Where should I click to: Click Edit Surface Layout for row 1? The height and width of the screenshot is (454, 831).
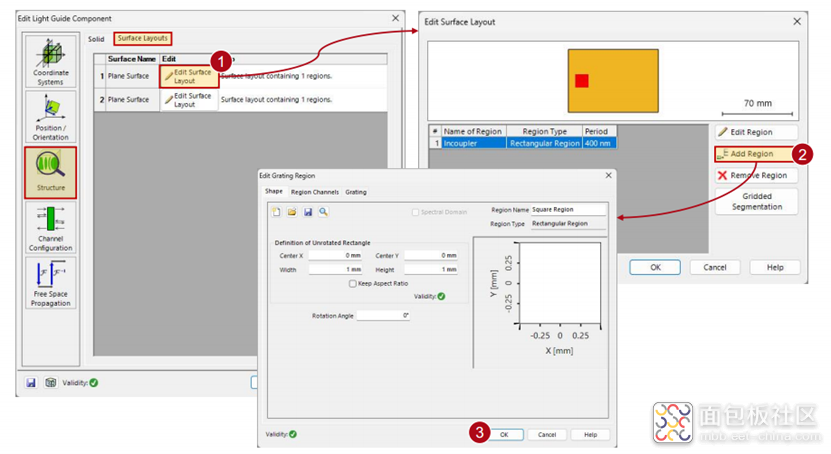189,76
